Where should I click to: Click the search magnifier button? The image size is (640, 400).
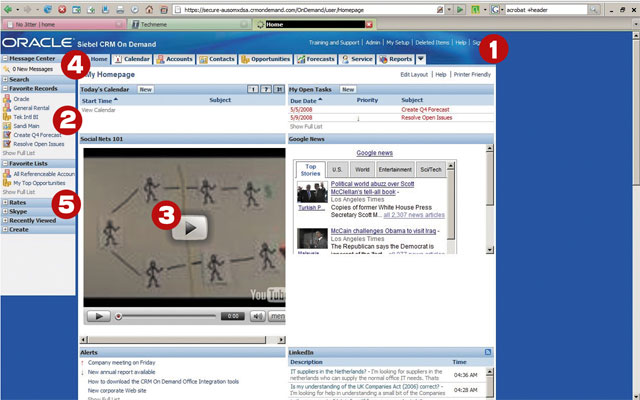(594, 9)
